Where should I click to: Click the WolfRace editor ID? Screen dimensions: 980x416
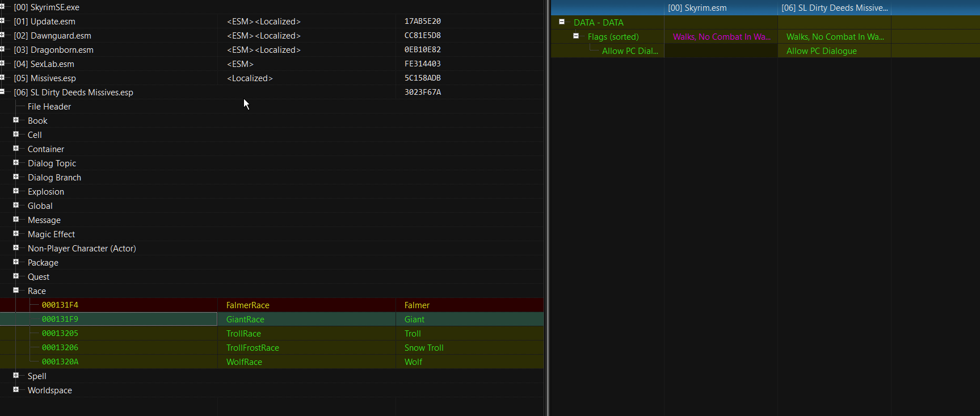point(244,362)
